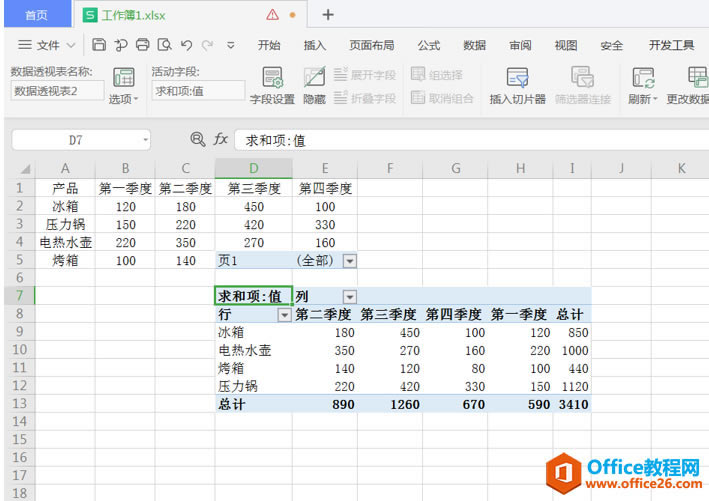Click the name box showing D7
The height and width of the screenshot is (501, 709).
click(76, 140)
